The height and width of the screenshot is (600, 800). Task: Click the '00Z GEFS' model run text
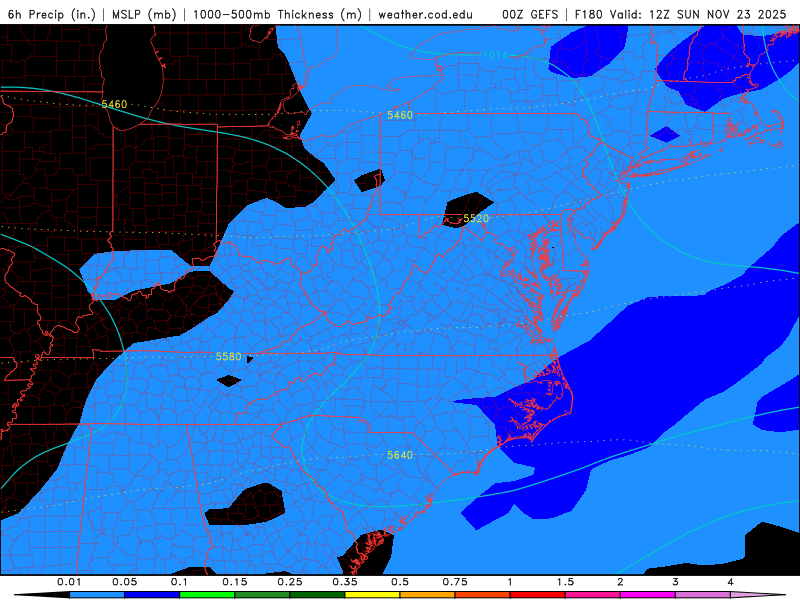click(x=530, y=14)
